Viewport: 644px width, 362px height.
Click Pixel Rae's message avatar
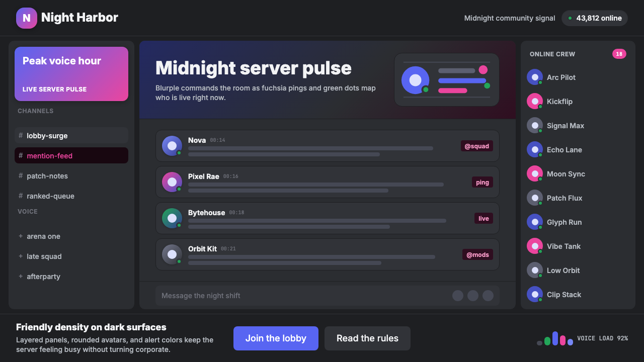click(172, 182)
